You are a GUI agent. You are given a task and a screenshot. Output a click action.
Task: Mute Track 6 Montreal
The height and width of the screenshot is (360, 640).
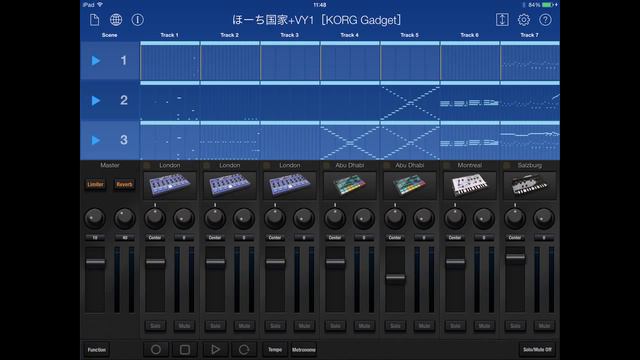point(484,326)
